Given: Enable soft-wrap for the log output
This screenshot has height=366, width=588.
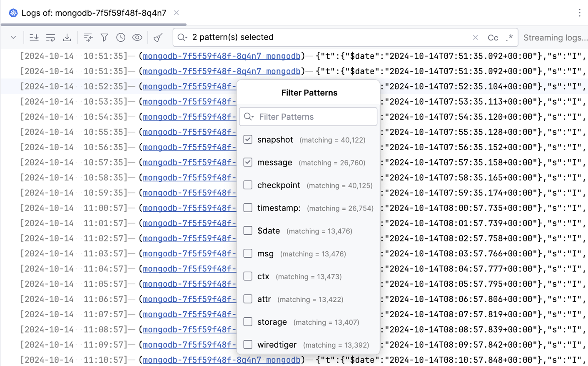Looking at the screenshot, I should pos(50,37).
